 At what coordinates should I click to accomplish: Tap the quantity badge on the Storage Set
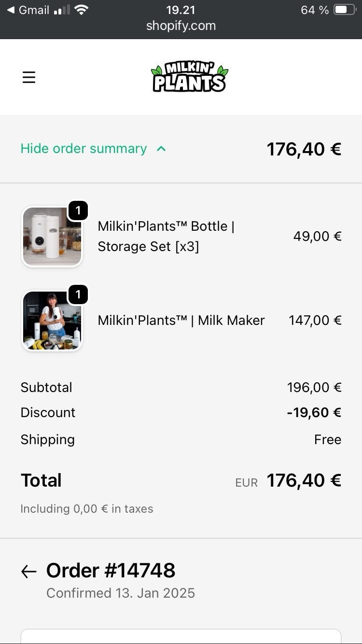pyautogui.click(x=78, y=210)
